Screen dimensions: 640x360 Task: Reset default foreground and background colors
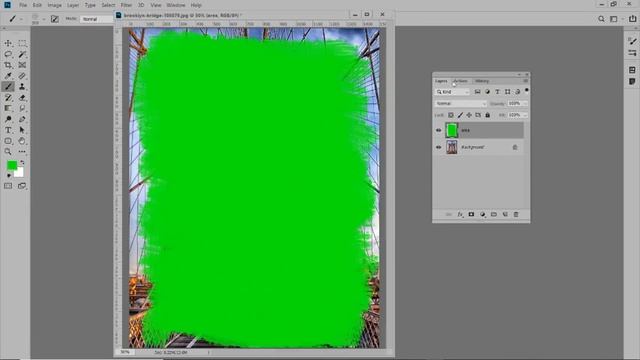9,176
